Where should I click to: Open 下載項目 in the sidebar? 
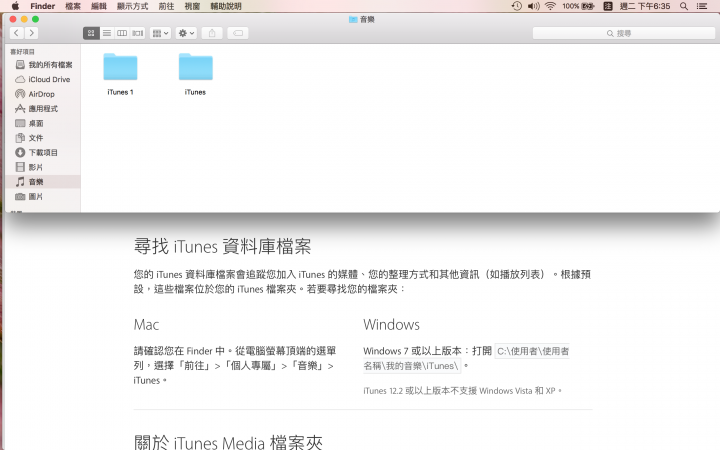click(x=44, y=152)
